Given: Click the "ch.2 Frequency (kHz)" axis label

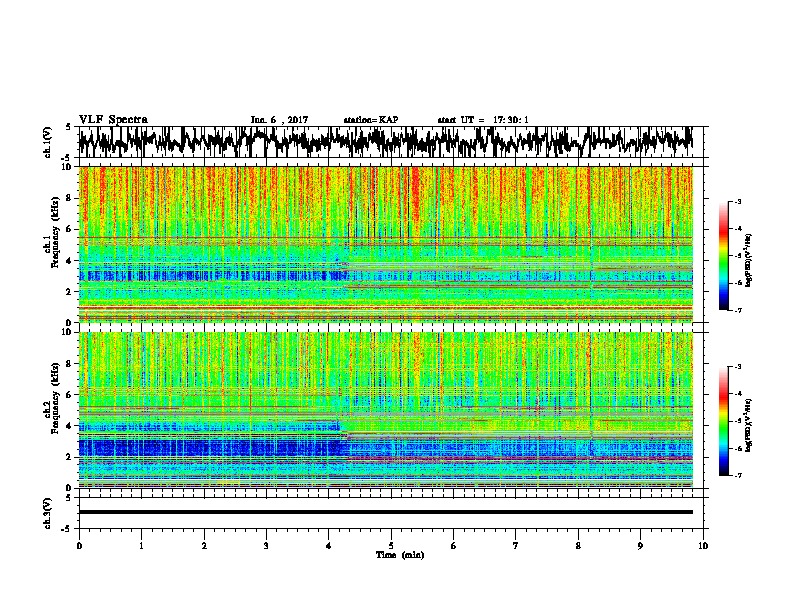Looking at the screenshot, I should pyautogui.click(x=52, y=398).
